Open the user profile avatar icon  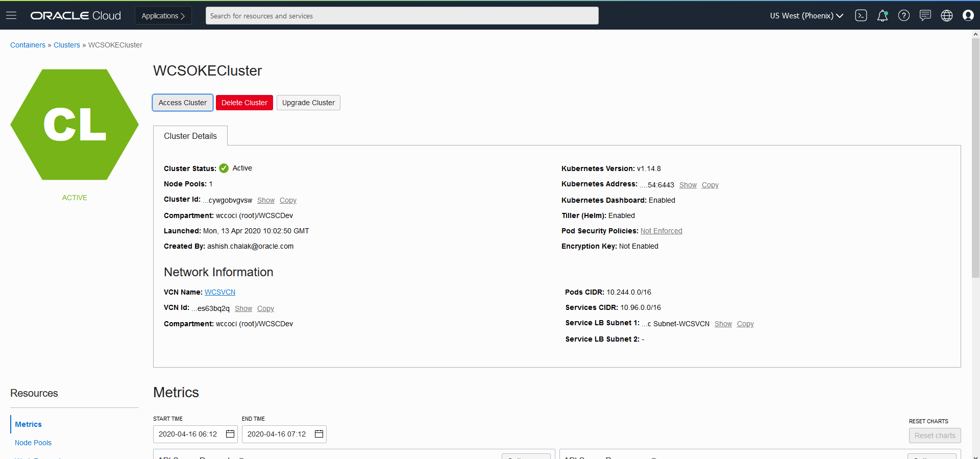(968, 15)
